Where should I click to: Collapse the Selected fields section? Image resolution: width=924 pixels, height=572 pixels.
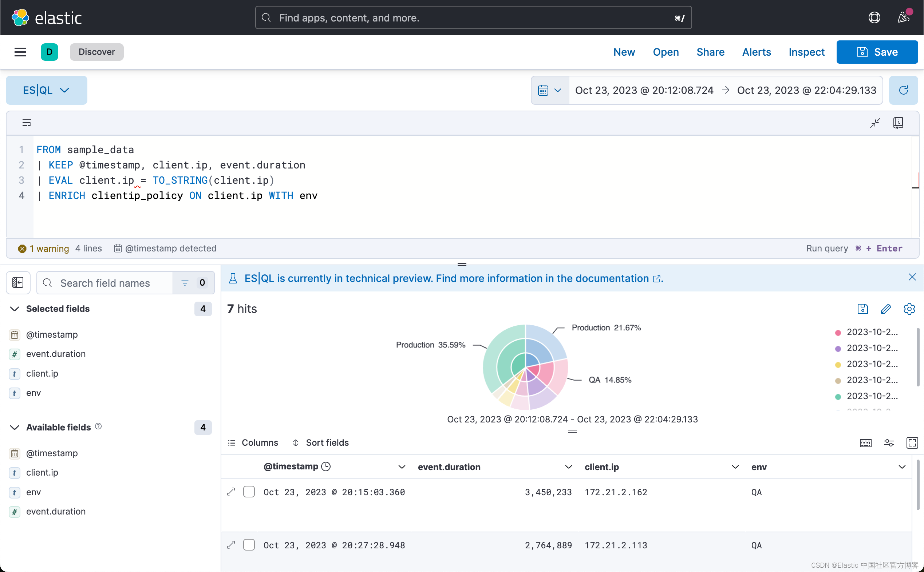[15, 309]
